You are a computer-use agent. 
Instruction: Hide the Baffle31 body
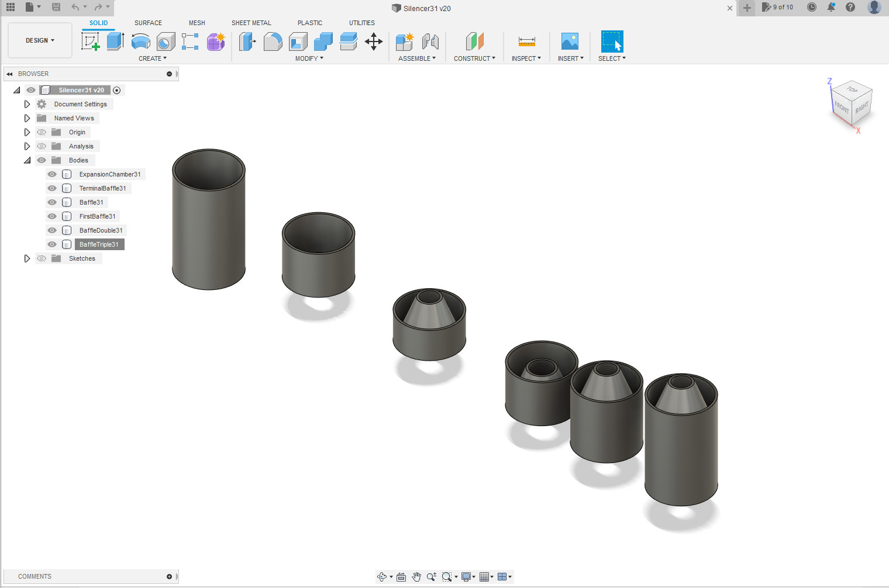click(x=52, y=202)
